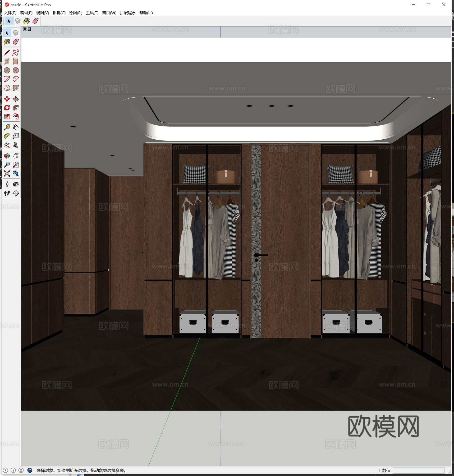This screenshot has width=454, height=476.
Task: Switch to the 返回 scene tab
Action: click(x=27, y=29)
